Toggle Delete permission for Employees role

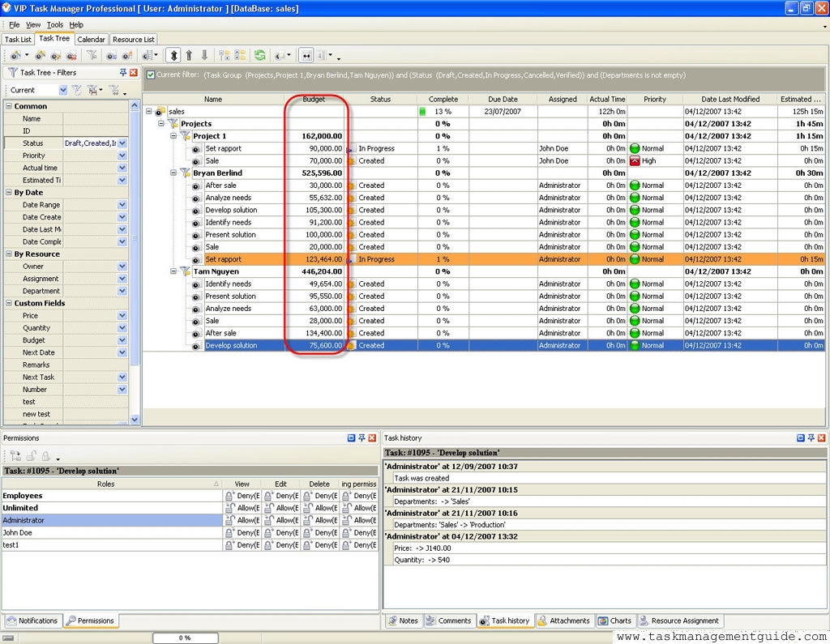point(319,496)
